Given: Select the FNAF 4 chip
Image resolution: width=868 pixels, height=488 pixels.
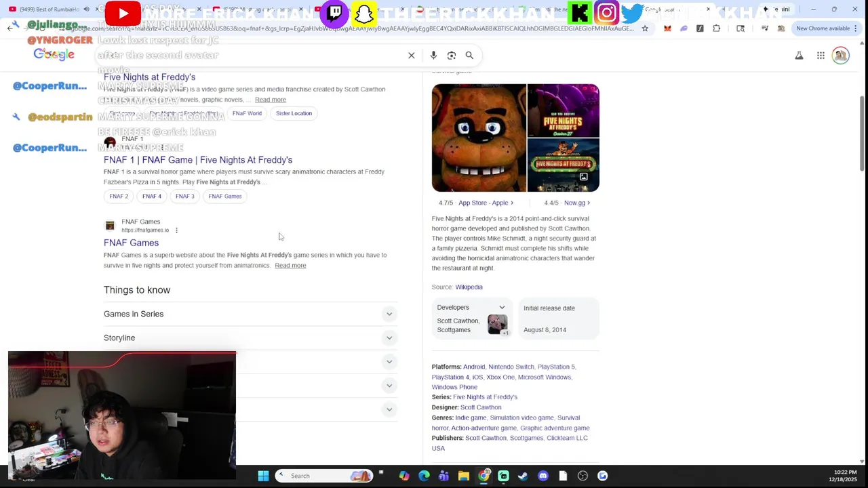Looking at the screenshot, I should pyautogui.click(x=152, y=197).
